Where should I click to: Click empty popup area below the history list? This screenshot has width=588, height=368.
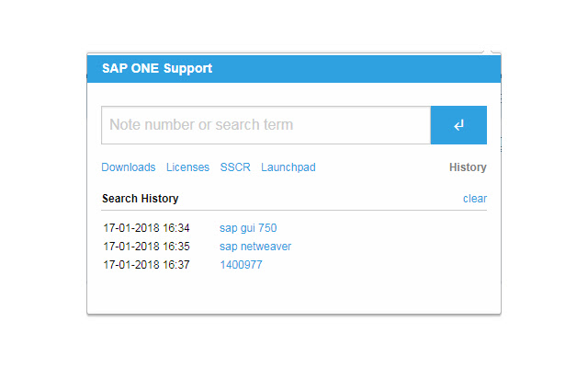point(294,294)
